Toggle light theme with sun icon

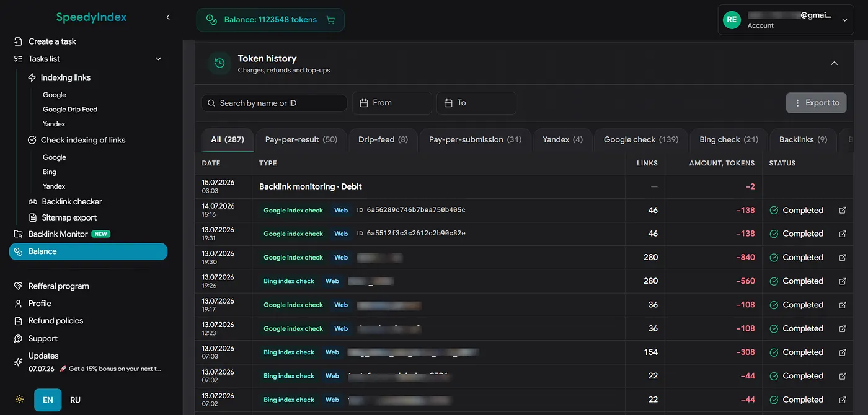click(19, 400)
